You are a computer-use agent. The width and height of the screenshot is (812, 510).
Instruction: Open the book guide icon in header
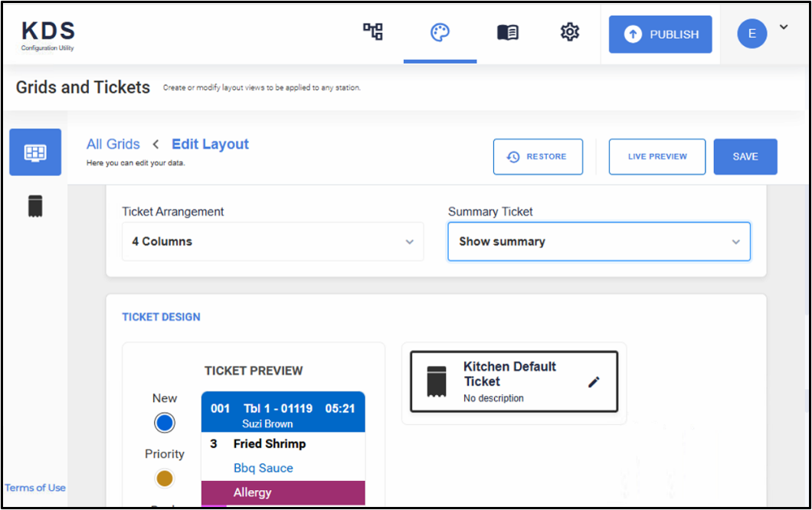pyautogui.click(x=507, y=33)
